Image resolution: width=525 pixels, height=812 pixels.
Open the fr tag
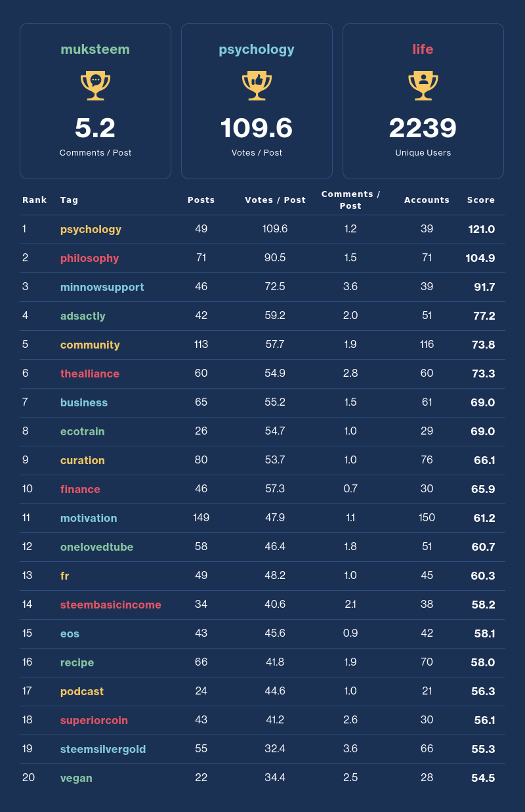coord(64,576)
